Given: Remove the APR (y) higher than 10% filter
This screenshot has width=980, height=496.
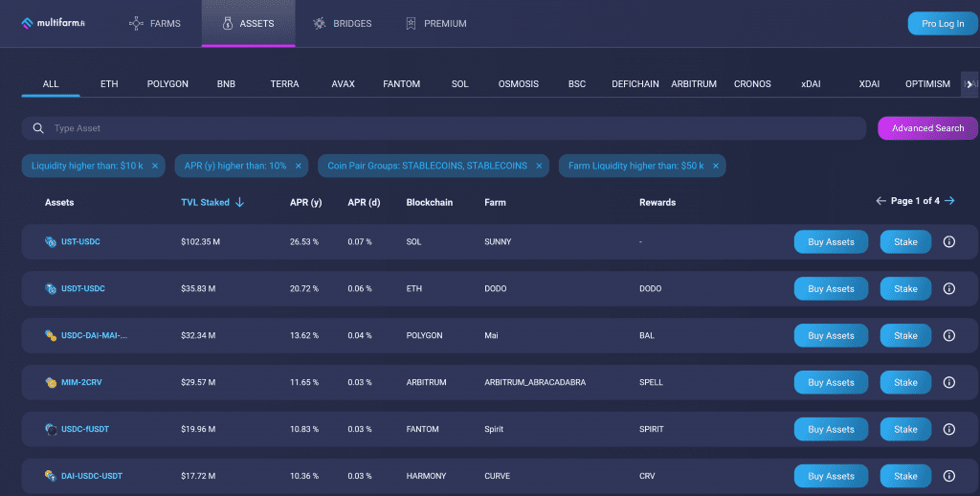Looking at the screenshot, I should point(299,166).
